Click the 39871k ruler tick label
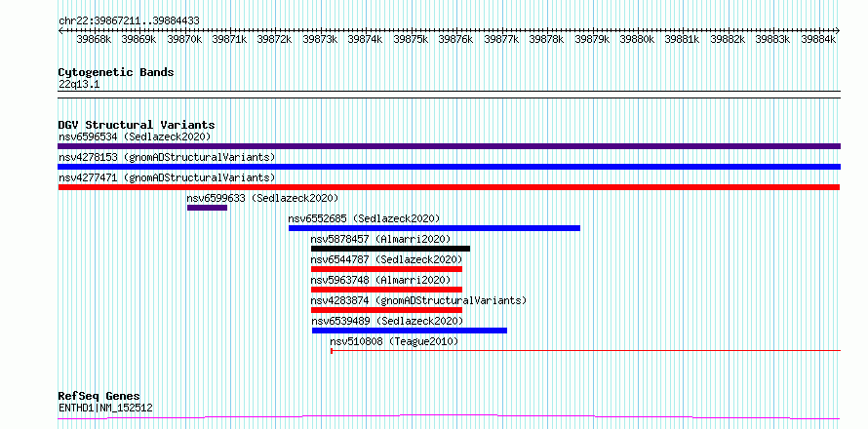Image resolution: width=868 pixels, height=429 pixels. point(230,39)
